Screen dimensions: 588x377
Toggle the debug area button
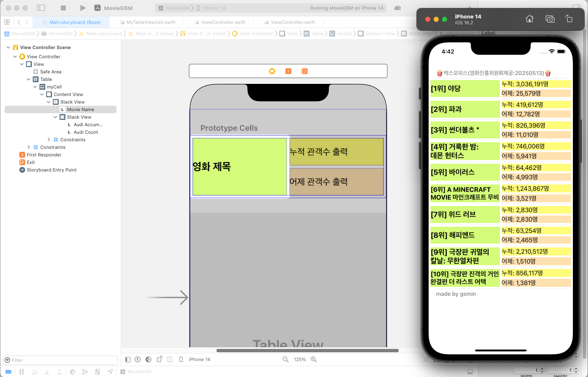click(x=471, y=372)
